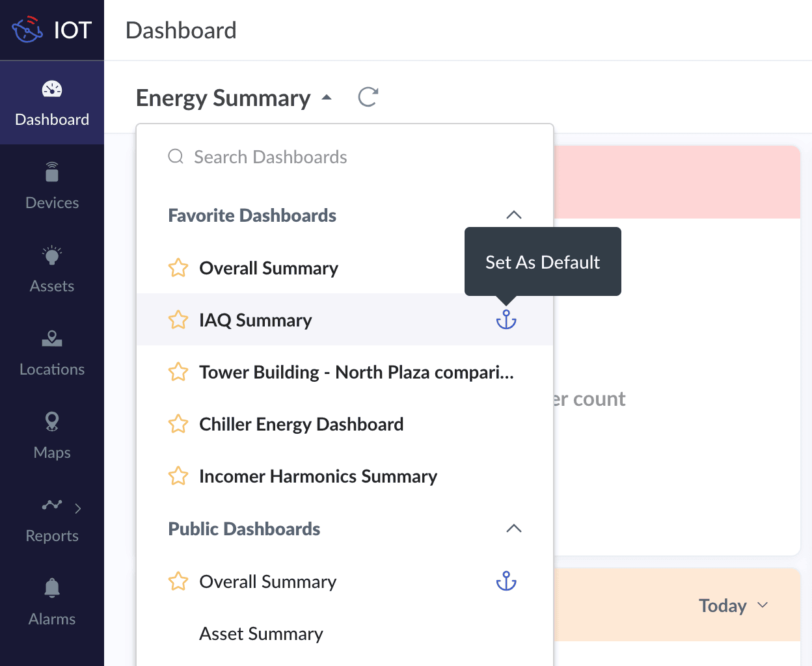Open the Locations sidebar section
This screenshot has width=812, height=666.
coord(52,352)
